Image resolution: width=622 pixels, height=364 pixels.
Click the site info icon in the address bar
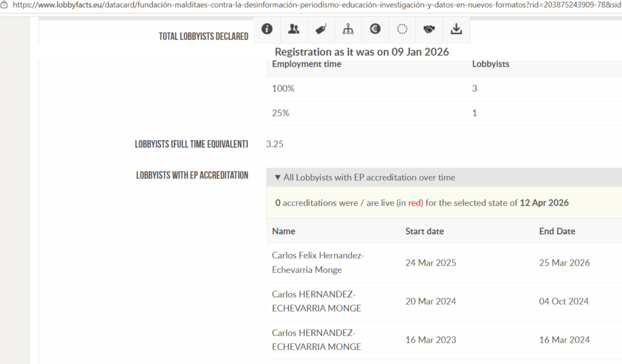5,5
